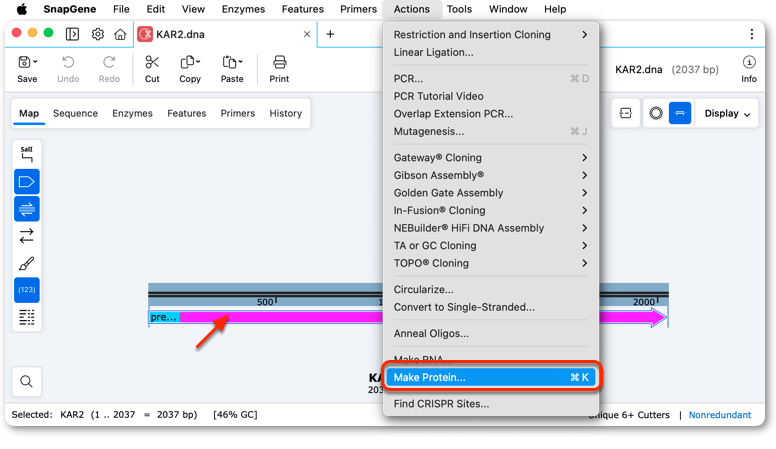This screenshot has height=449, width=776.
Task: Toggle primers display arrows icon
Action: coord(27,236)
